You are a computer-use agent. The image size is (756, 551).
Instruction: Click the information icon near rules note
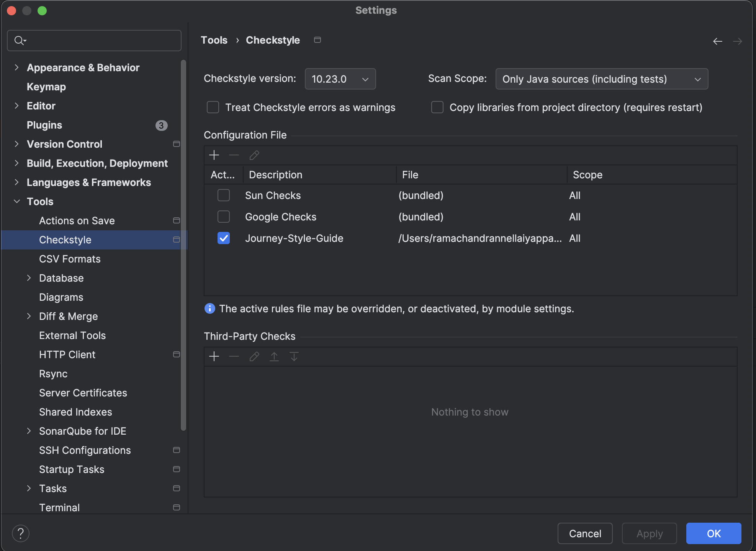210,308
